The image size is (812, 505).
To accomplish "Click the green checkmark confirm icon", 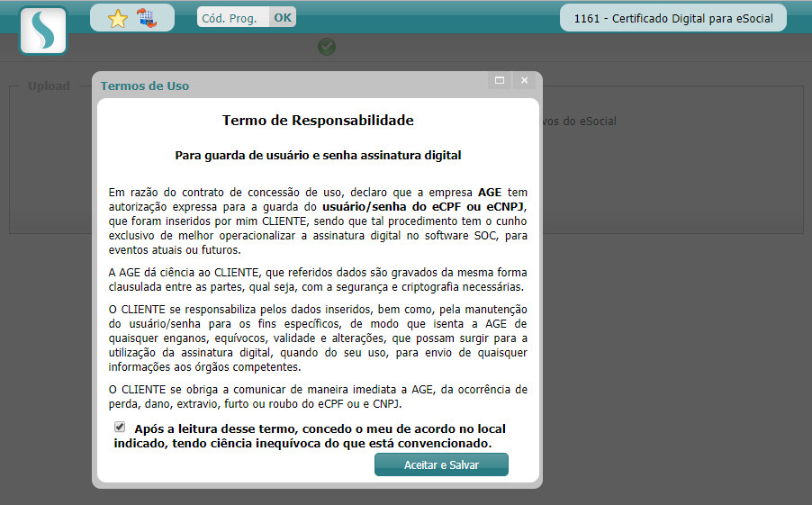I will click(327, 47).
